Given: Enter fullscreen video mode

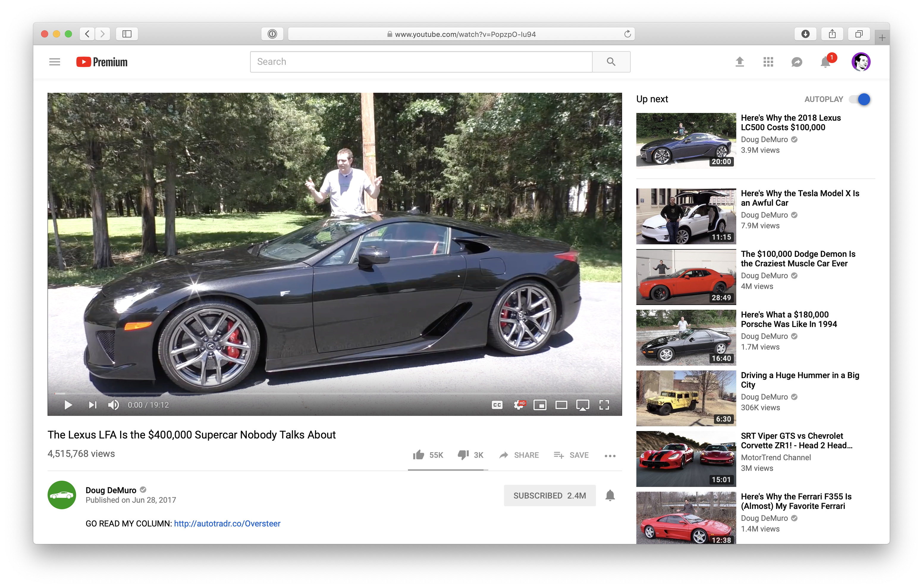Looking at the screenshot, I should click(604, 405).
